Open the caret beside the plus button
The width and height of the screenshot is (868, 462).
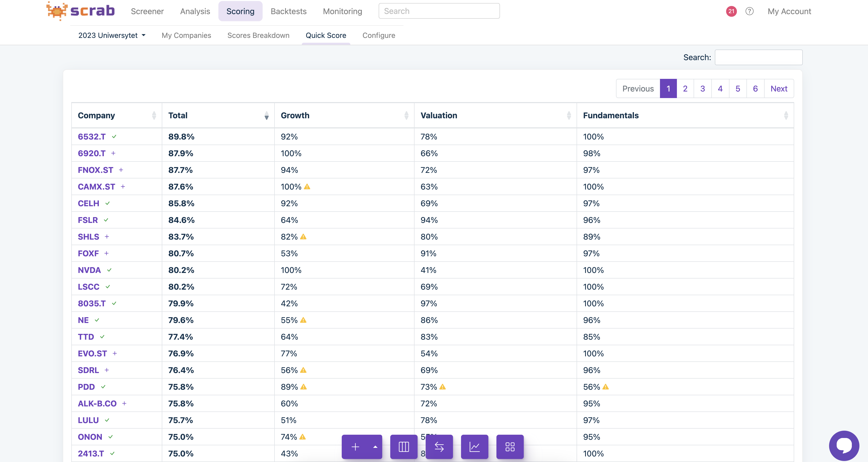tap(375, 447)
